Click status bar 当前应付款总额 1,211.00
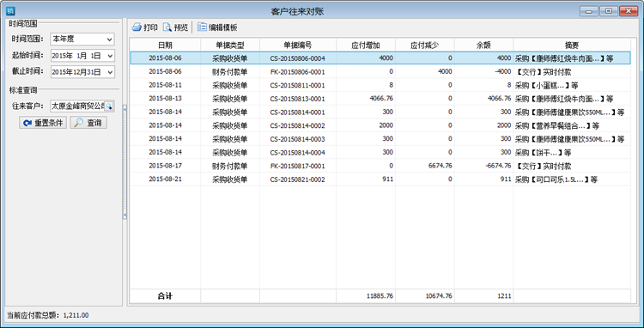The height and width of the screenshot is (328, 644). pos(47,315)
